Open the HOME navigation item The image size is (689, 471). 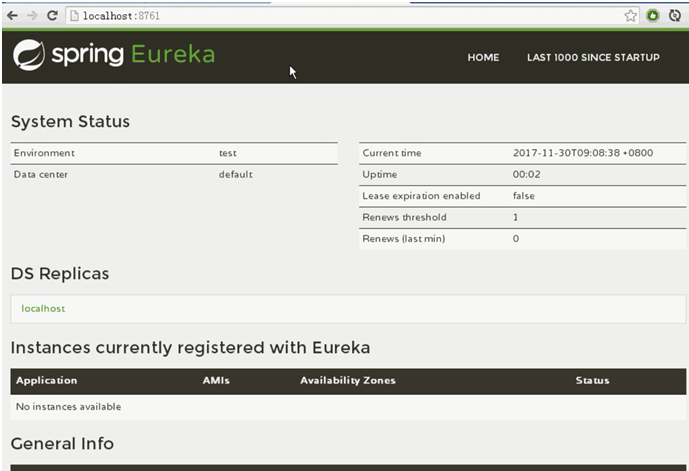[483, 57]
